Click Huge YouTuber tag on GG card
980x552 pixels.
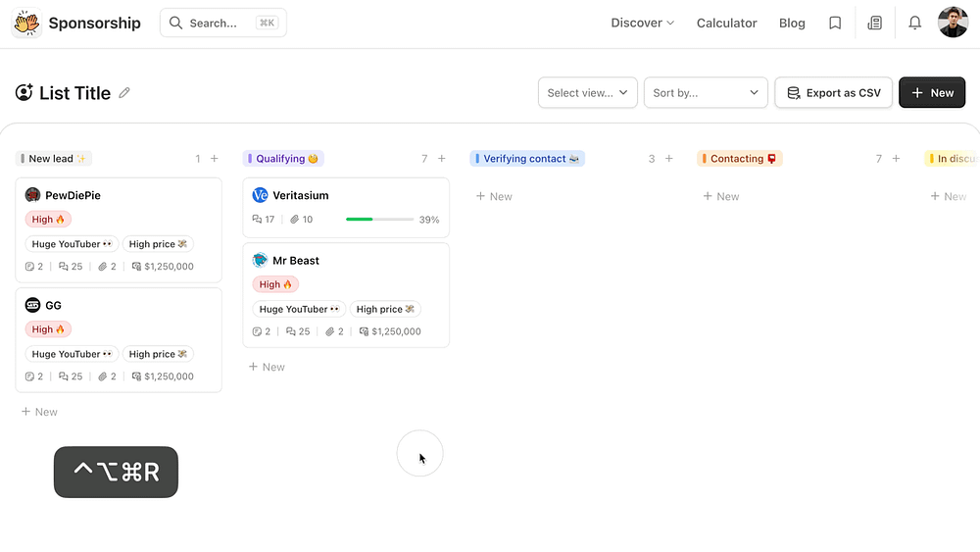click(x=72, y=354)
